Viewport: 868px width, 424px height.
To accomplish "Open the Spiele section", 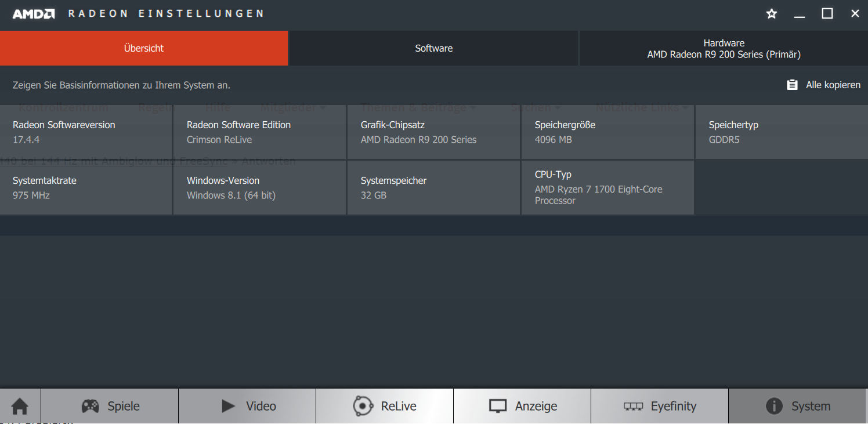I will (x=110, y=406).
